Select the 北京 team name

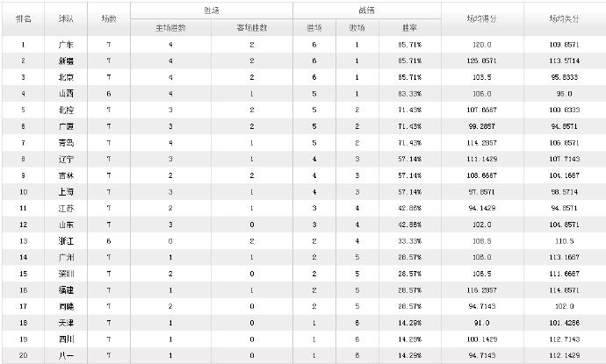click(x=66, y=77)
